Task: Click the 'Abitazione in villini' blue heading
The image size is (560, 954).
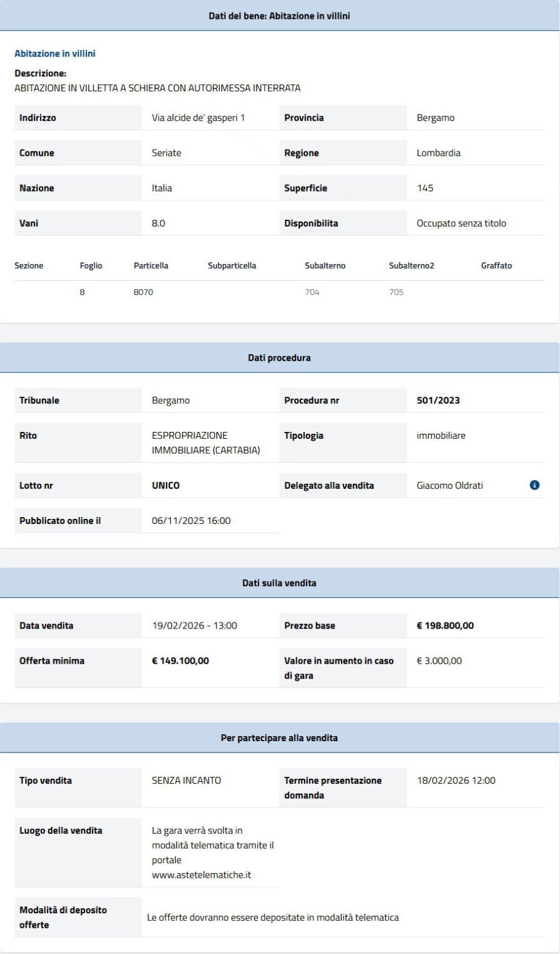Action: 55,54
